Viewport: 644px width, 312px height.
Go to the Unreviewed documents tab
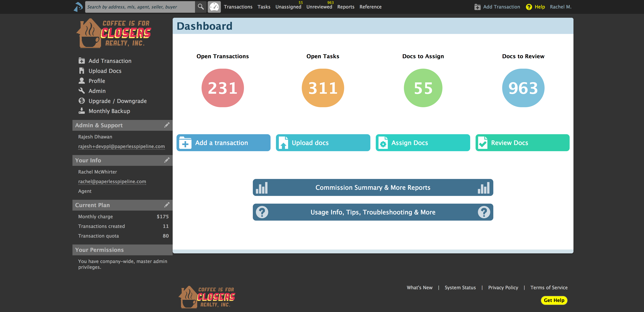tap(319, 7)
